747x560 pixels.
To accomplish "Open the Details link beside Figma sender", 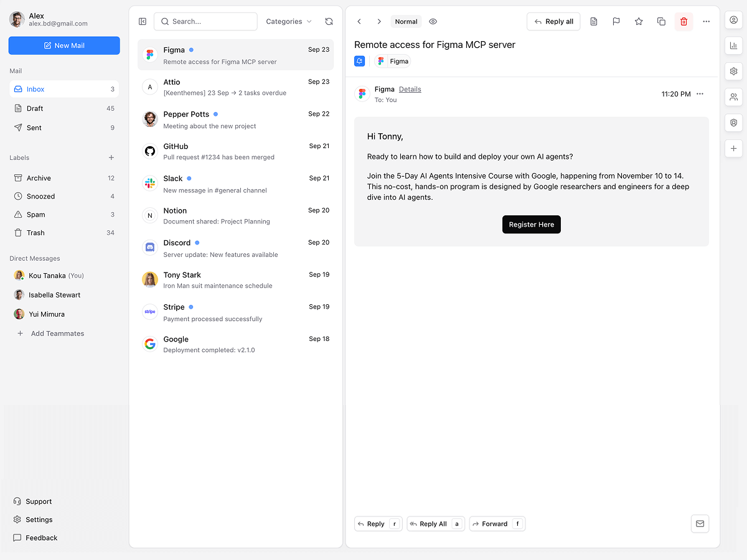I will pyautogui.click(x=410, y=90).
